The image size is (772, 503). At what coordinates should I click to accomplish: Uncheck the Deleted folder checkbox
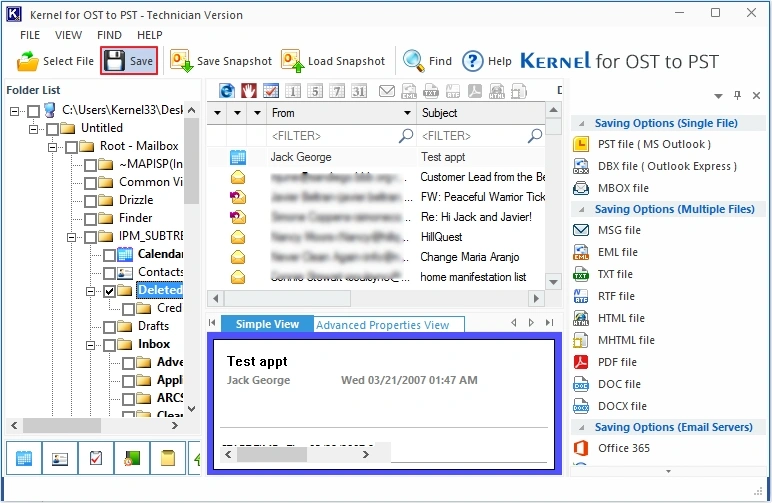(109, 291)
